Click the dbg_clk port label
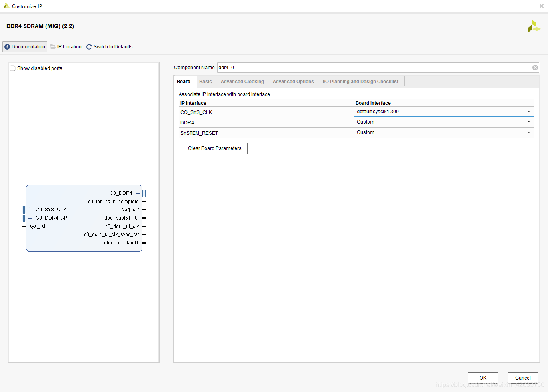The width and height of the screenshot is (548, 392). coord(130,210)
